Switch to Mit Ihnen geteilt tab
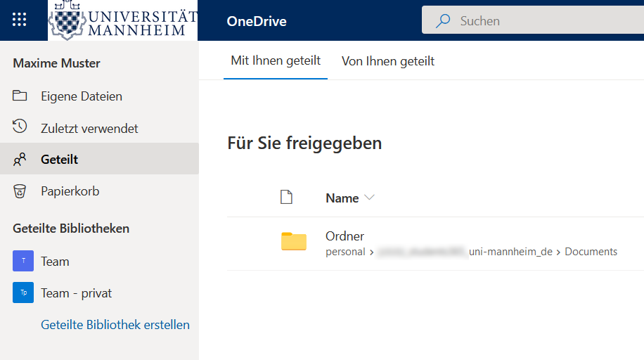The height and width of the screenshot is (360, 644). [x=276, y=61]
